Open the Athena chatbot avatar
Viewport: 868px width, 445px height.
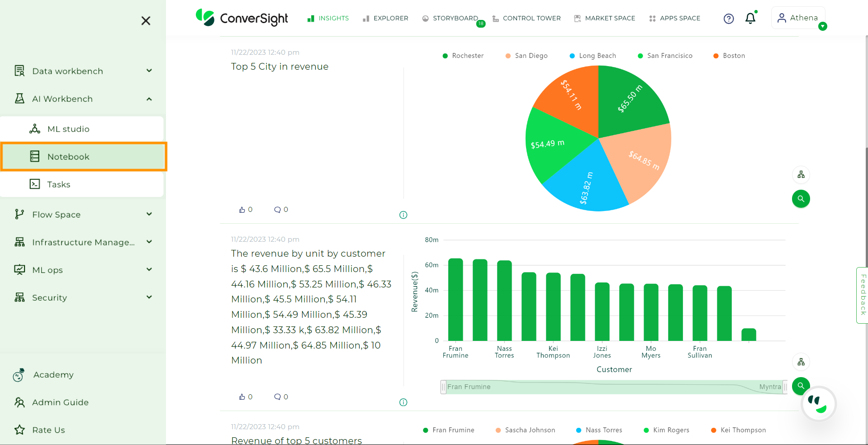pos(819,404)
